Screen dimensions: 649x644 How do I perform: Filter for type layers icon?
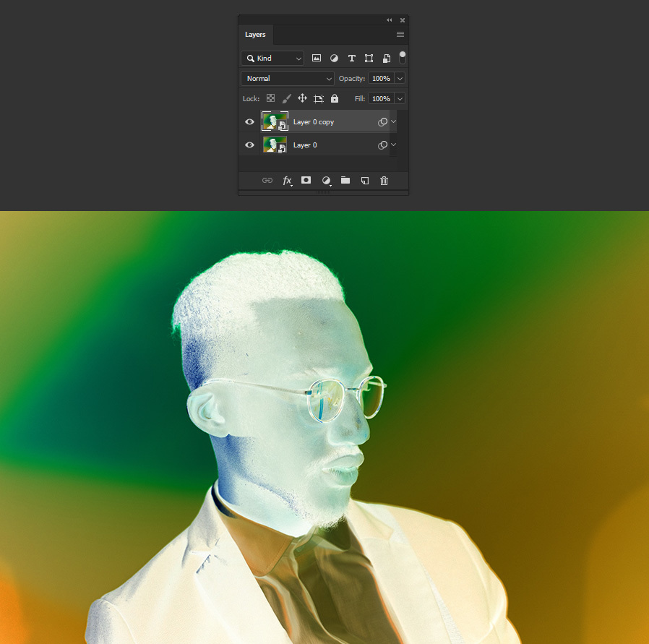[351, 58]
